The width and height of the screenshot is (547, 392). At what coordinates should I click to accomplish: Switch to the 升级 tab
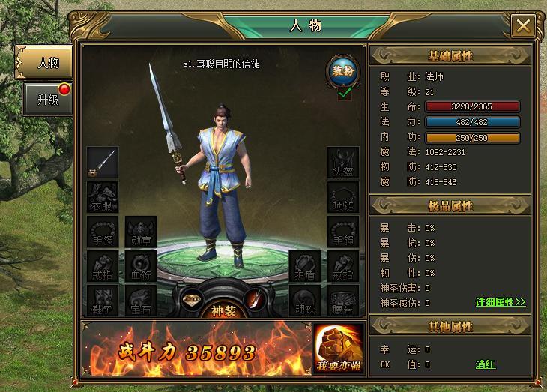pyautogui.click(x=47, y=100)
